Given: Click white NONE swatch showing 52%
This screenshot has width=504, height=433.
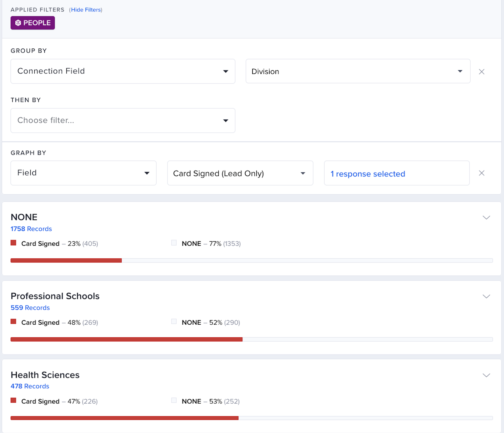Looking at the screenshot, I should point(174,321).
